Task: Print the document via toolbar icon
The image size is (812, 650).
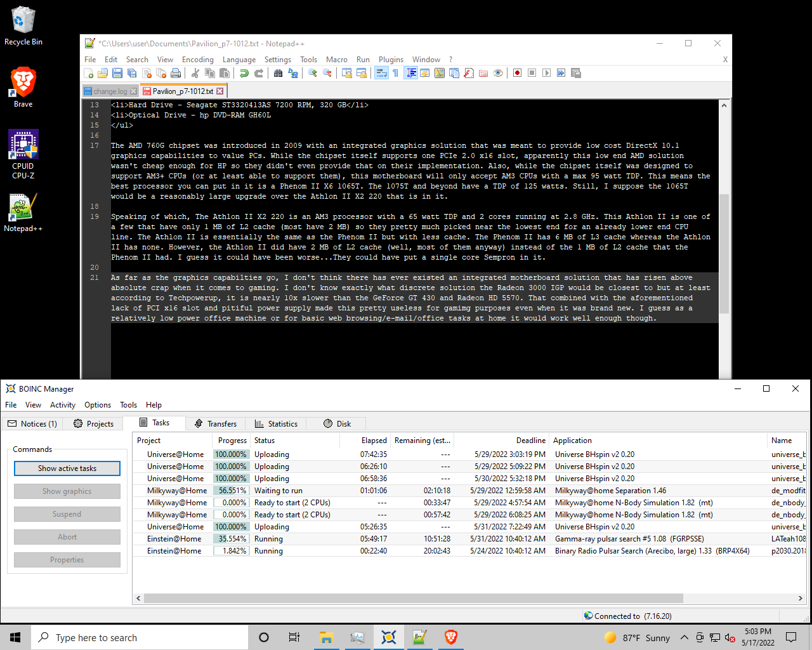Action: point(175,73)
